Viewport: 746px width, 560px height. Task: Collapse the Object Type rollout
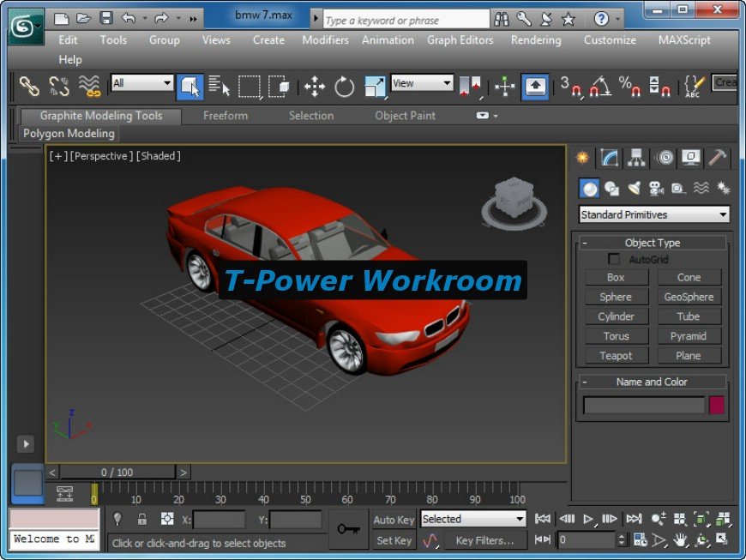[x=585, y=244]
